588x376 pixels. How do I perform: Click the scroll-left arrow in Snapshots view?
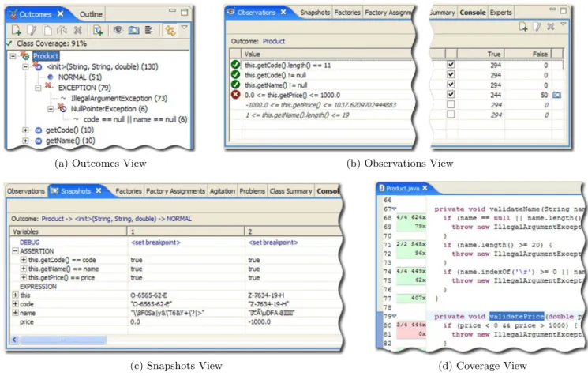(x=14, y=340)
